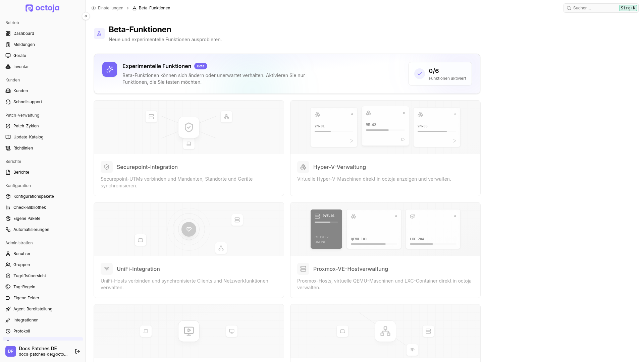Click the play arrow on VM-01 preview
The image size is (644, 362).
351,141
